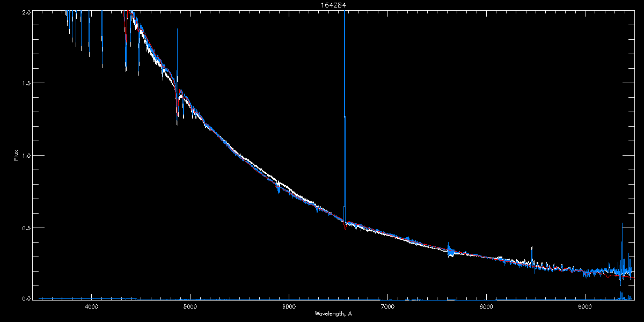
Task: Click the 1.5 flux tick label
Action: 26,83
